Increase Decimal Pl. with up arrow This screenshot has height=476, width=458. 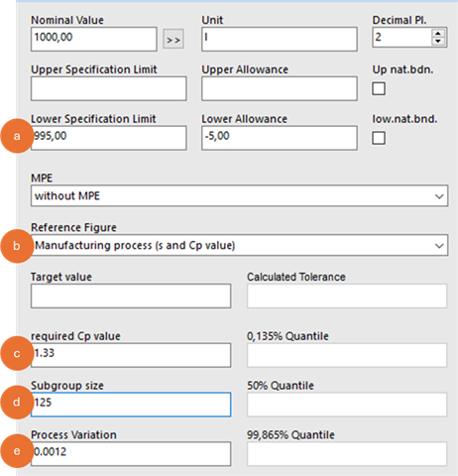tap(438, 34)
